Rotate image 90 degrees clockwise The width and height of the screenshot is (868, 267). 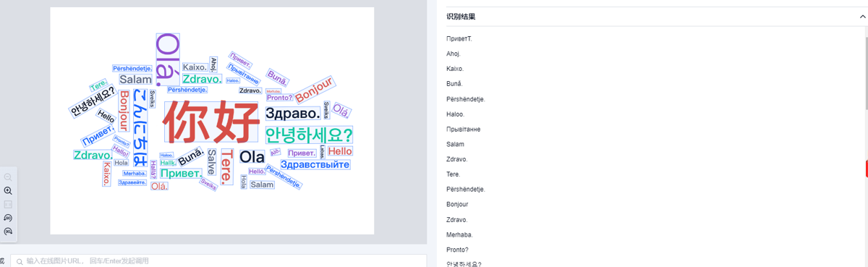click(x=8, y=232)
